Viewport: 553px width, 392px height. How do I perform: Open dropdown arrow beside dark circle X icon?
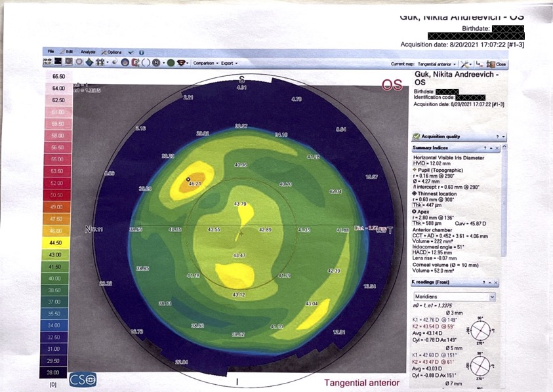163,63
